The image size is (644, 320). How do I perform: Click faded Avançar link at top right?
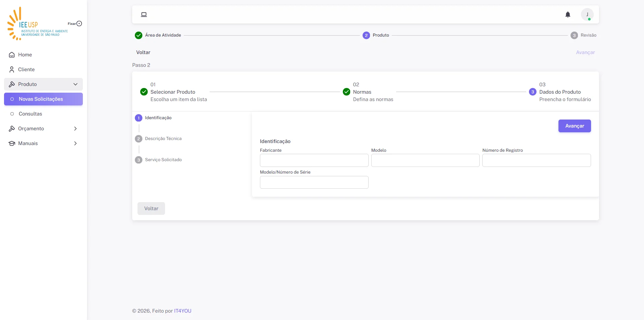(585, 52)
